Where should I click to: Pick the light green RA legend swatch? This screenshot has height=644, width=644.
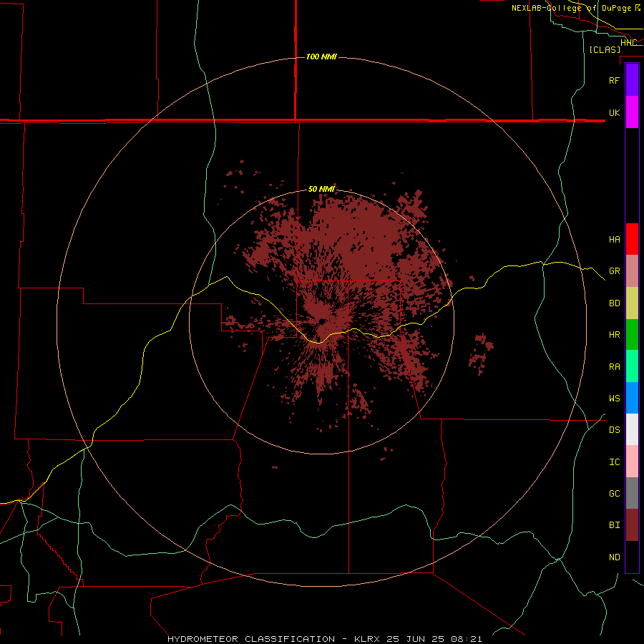click(x=632, y=366)
